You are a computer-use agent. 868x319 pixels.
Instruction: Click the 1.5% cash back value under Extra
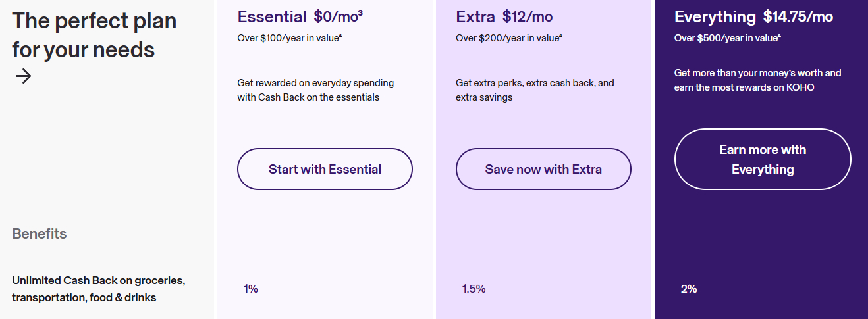(474, 289)
